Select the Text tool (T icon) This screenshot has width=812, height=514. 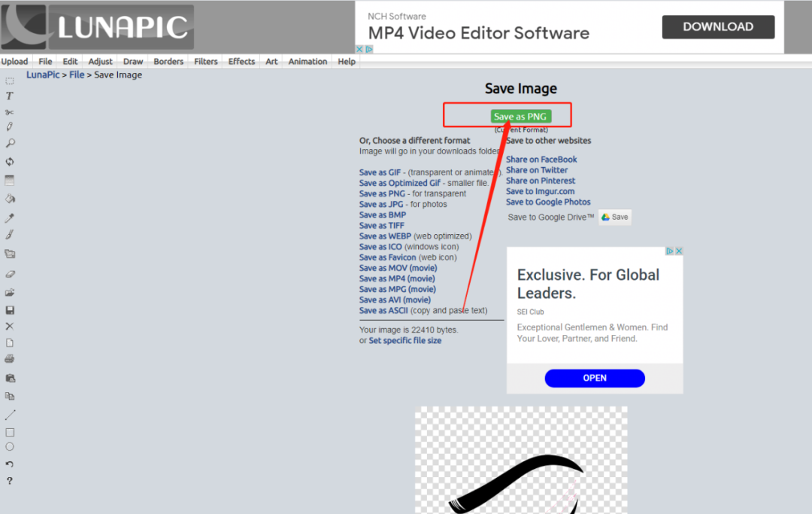pos(9,96)
